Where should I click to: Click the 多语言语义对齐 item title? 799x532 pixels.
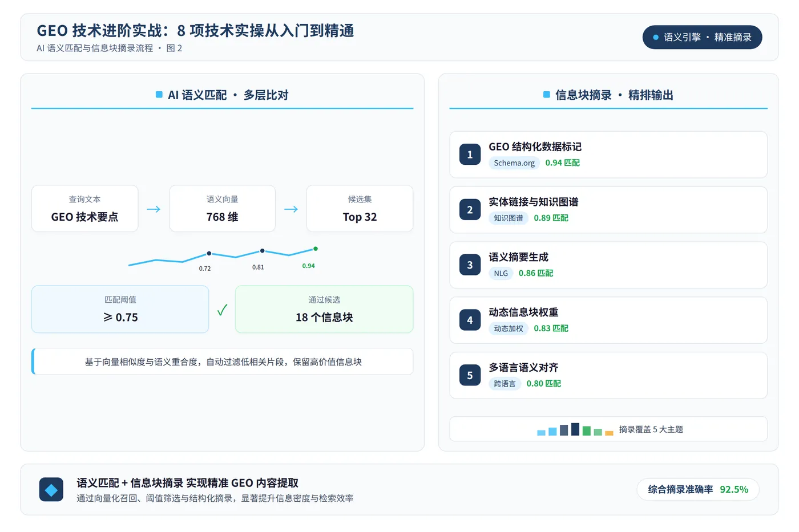tap(524, 368)
